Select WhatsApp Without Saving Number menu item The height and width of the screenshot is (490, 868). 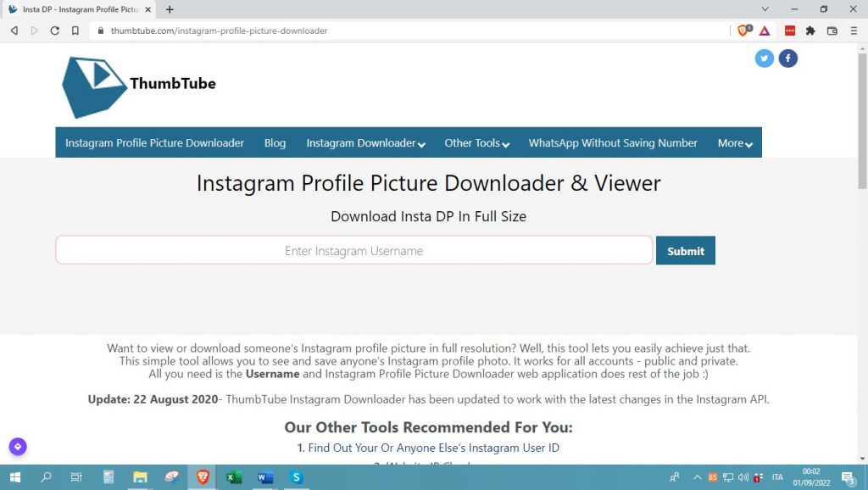pos(613,143)
